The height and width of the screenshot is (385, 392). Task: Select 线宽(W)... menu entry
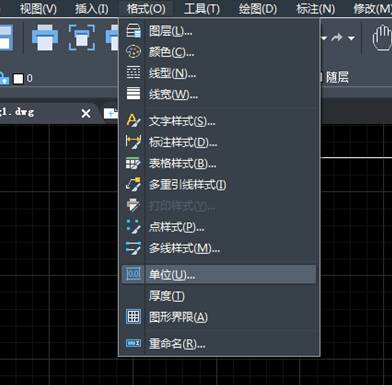pos(218,95)
